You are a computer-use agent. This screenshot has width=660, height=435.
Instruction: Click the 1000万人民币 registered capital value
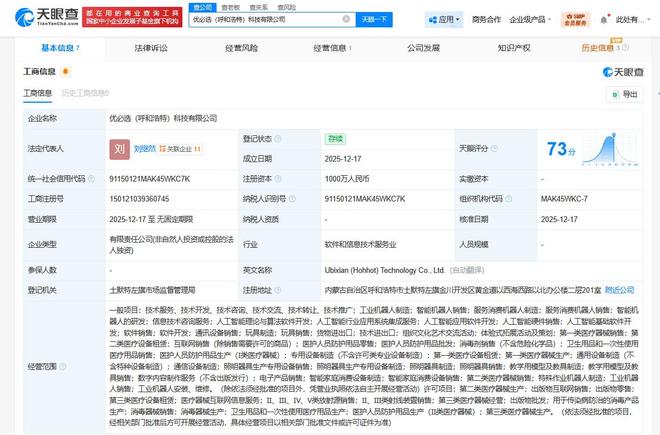347,179
